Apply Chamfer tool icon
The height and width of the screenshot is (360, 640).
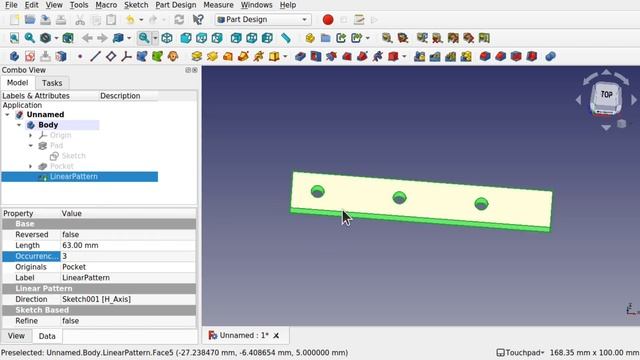[x=500, y=56]
